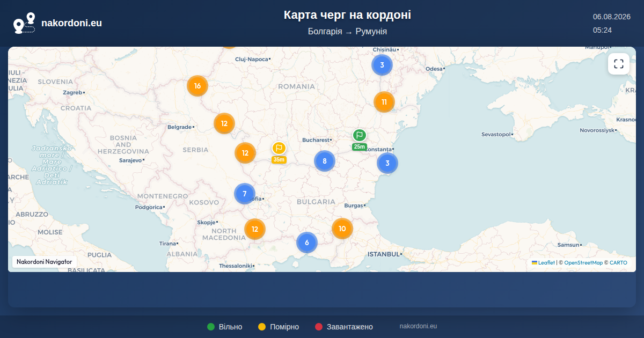Click the Завантажено legend text
Image resolution: width=644 pixels, height=338 pixels.
(350, 327)
